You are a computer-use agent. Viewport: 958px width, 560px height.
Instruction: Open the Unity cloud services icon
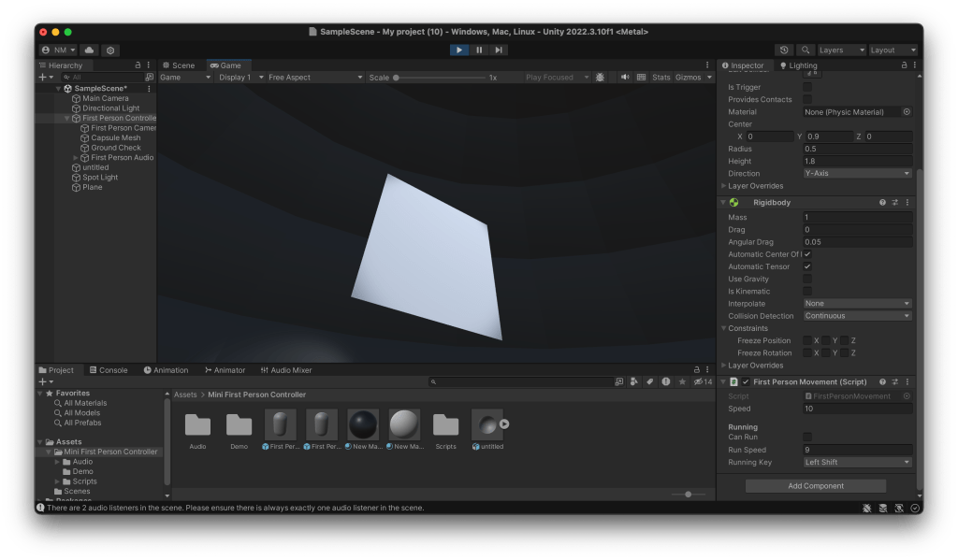(90, 50)
